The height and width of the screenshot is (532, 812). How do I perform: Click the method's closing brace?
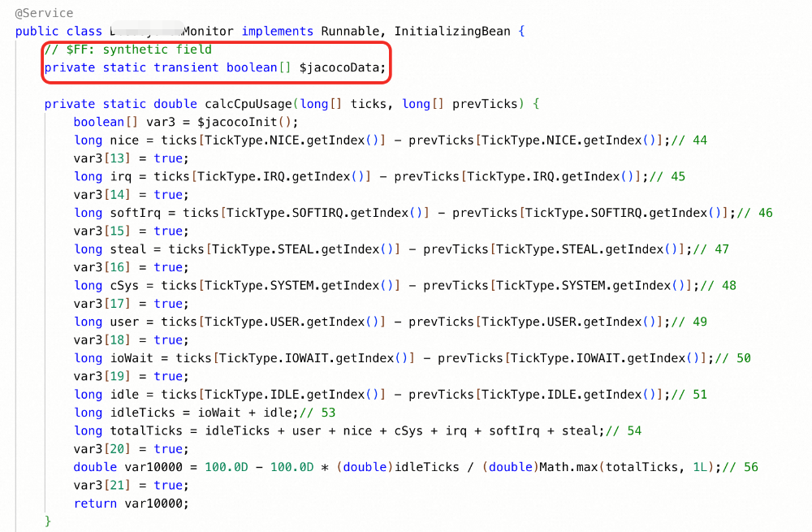tap(48, 521)
